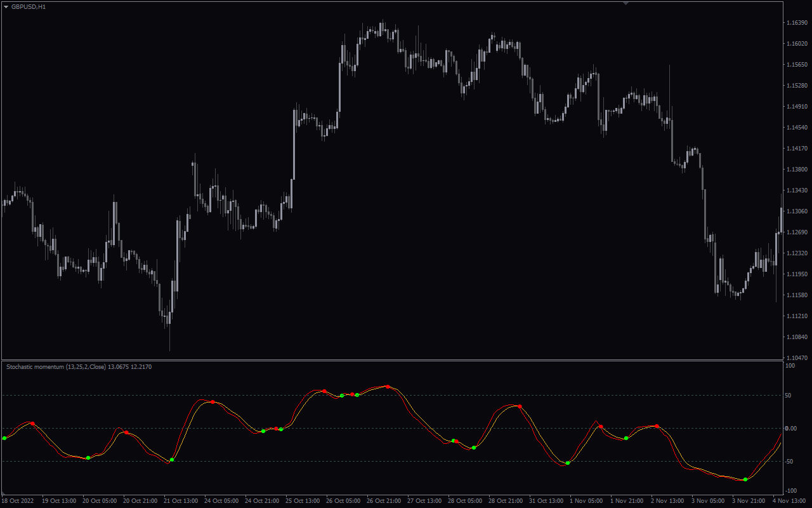Viewport: 812px width, 508px height.
Task: Click the indicator scale value 100
Action: [x=790, y=366]
